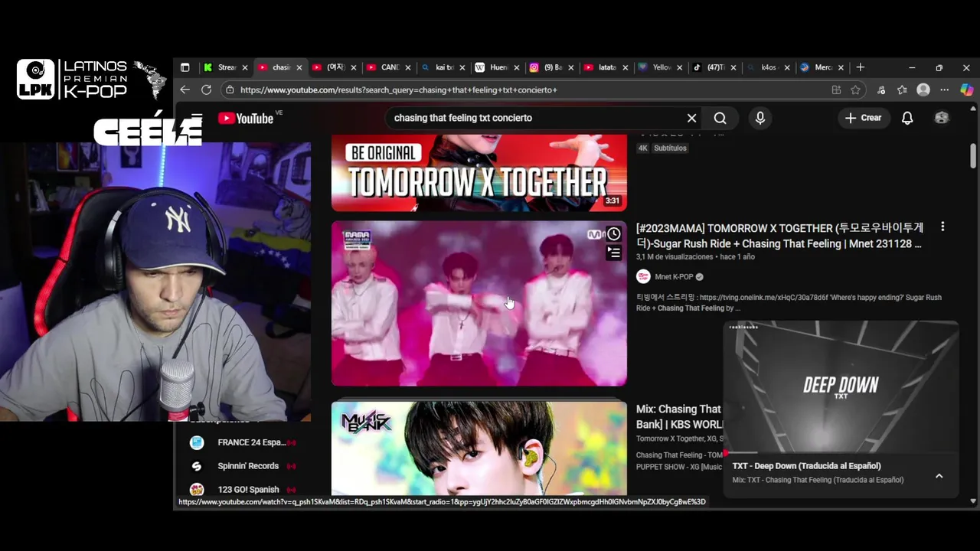Close the chasing YouTube tab

click(299, 67)
